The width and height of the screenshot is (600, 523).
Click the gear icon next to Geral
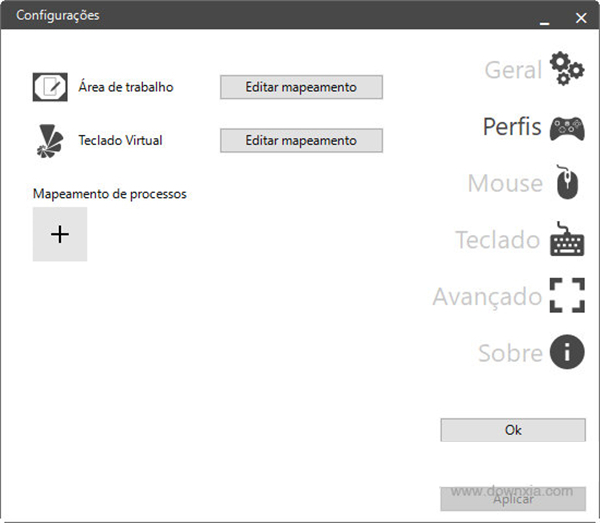coord(567,70)
